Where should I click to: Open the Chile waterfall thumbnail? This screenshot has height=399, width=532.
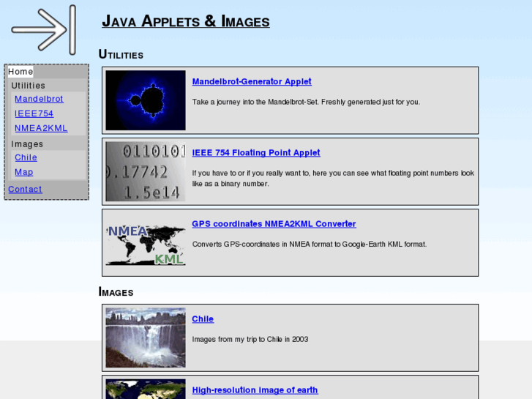pyautogui.click(x=146, y=338)
